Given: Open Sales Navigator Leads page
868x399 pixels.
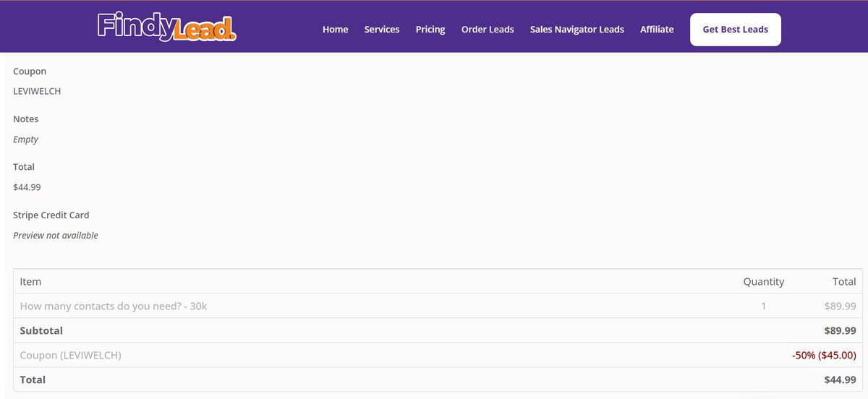Looking at the screenshot, I should coord(577,30).
